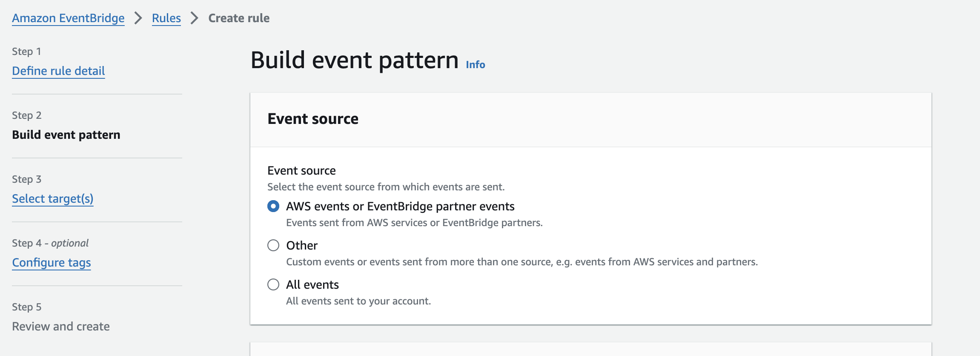The image size is (980, 356).
Task: Click 'All events sent to your account' text
Action: 358,301
